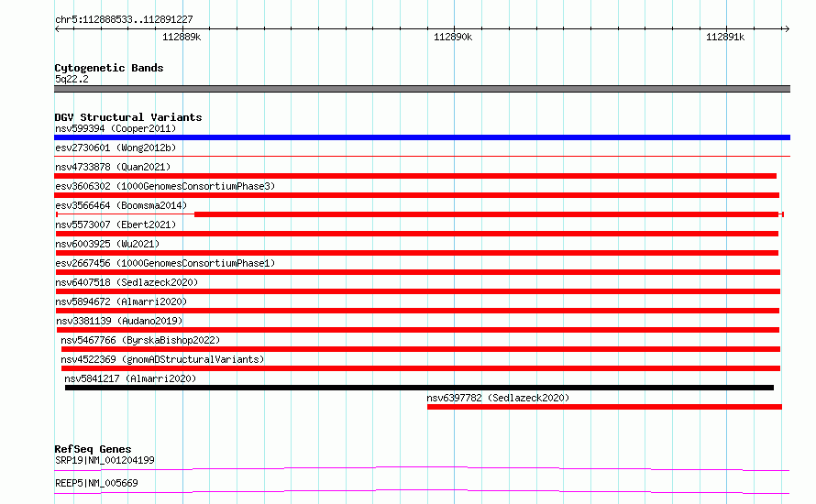Viewport: 816px width, 504px height.
Task: Click the red bar for nsv3381139
Action: (x=418, y=330)
